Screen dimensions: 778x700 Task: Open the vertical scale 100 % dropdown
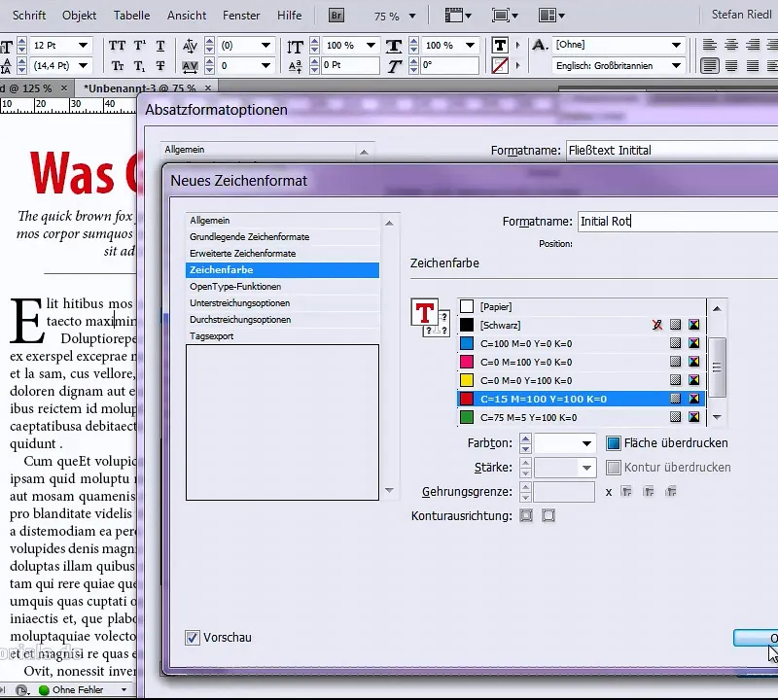(371, 46)
